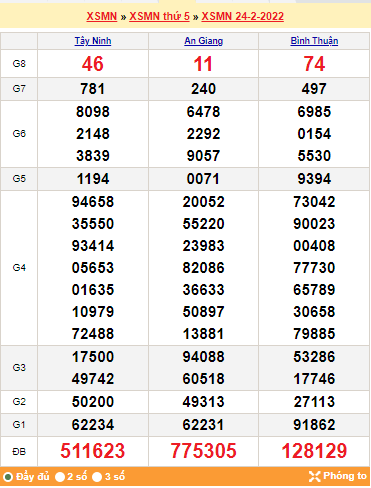Select the 2 số radio option
Screen dimensions: 371x488
(60, 477)
